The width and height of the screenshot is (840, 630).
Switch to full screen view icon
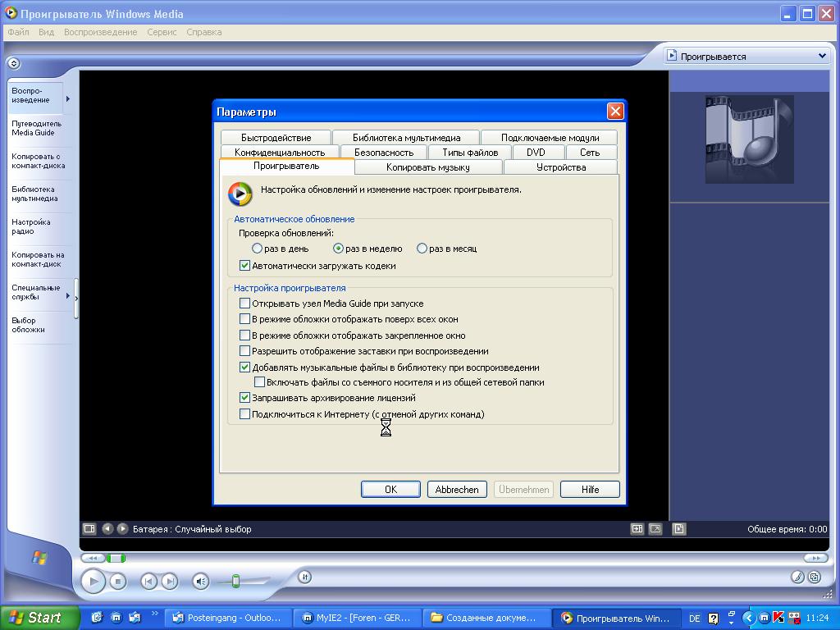(x=655, y=529)
